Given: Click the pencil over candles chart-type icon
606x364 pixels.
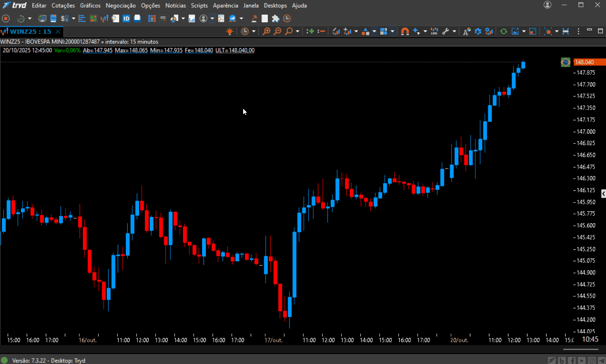Looking at the screenshot, I should [336, 32].
